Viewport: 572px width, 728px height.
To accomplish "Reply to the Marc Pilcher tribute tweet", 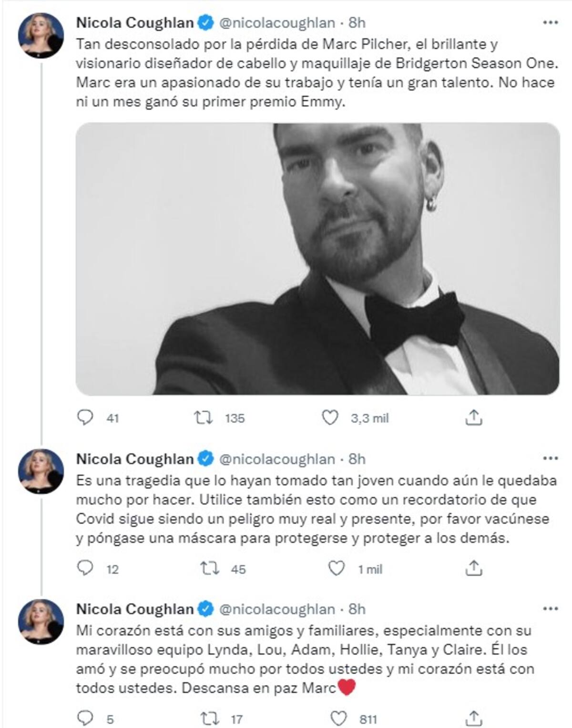I will [85, 418].
